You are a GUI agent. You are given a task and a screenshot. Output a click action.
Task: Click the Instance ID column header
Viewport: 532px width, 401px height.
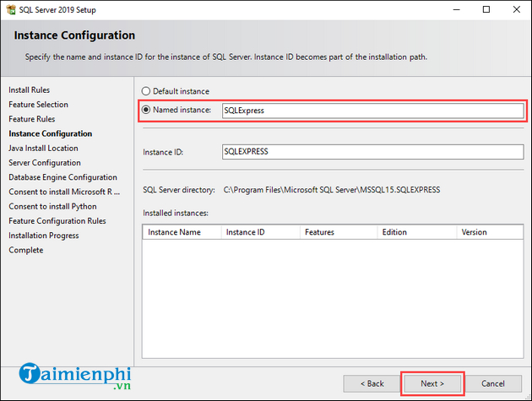click(x=261, y=232)
